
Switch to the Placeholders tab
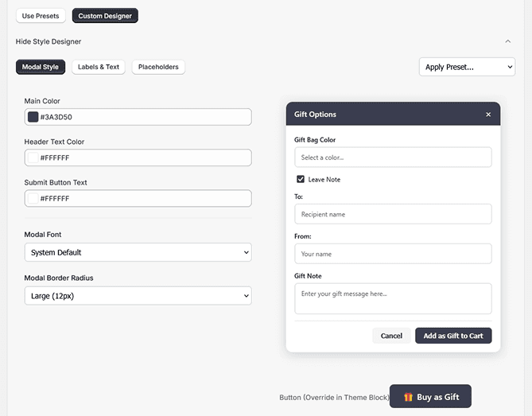[158, 67]
